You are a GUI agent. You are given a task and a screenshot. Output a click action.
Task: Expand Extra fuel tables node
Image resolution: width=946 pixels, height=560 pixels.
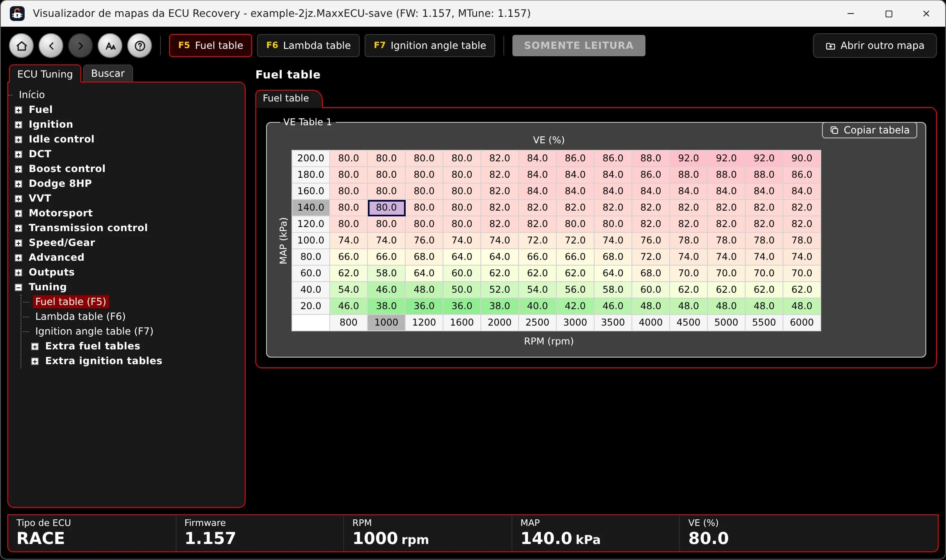pyautogui.click(x=35, y=347)
